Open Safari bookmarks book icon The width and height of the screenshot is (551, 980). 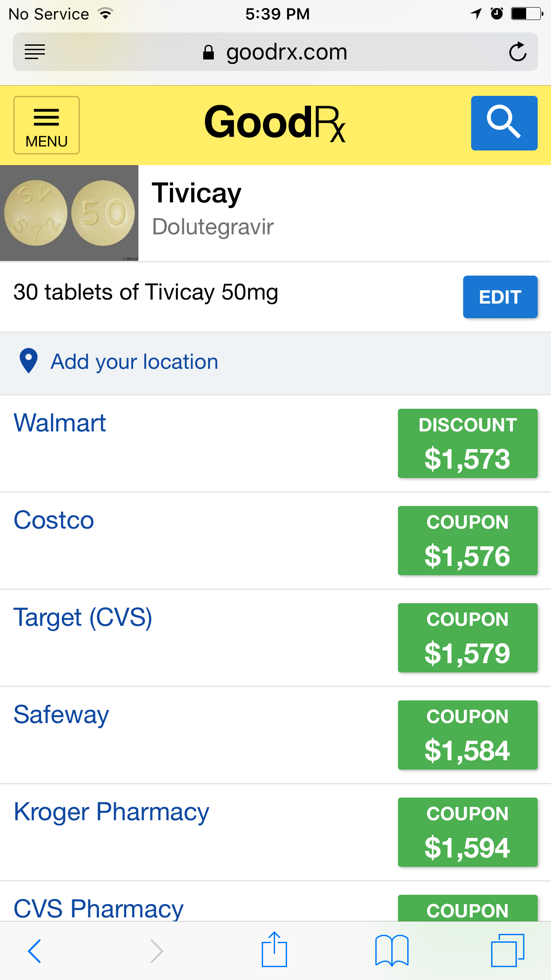tap(391, 951)
